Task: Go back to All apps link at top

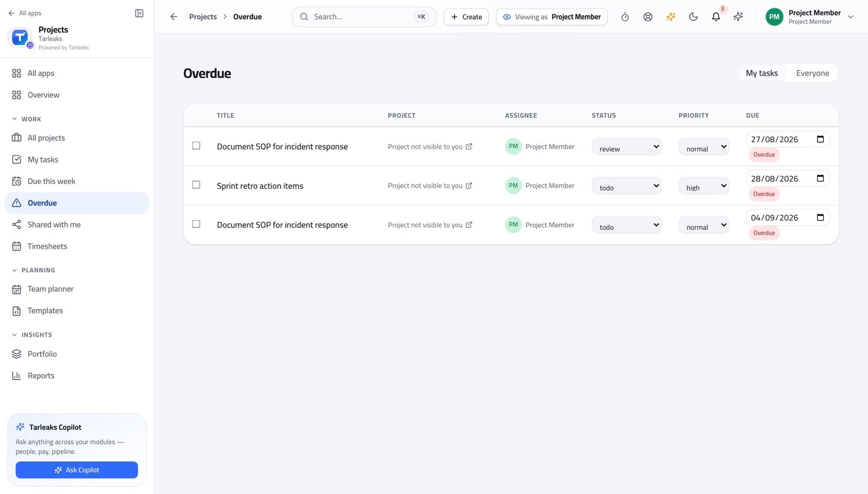Action: tap(25, 13)
